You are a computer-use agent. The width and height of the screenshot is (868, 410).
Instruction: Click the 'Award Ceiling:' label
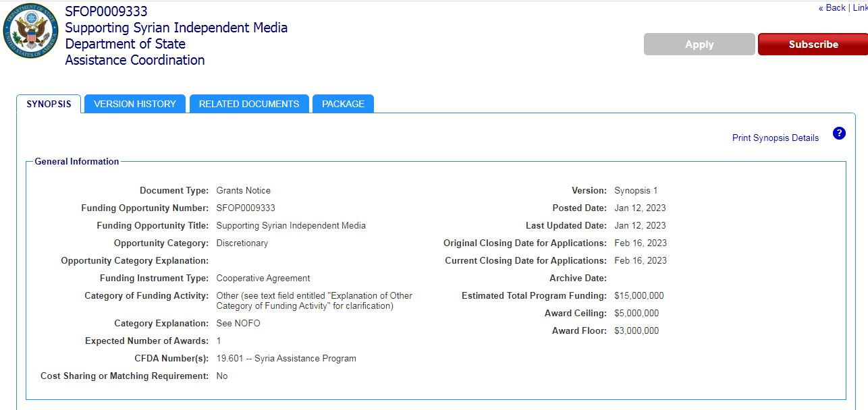[576, 314]
